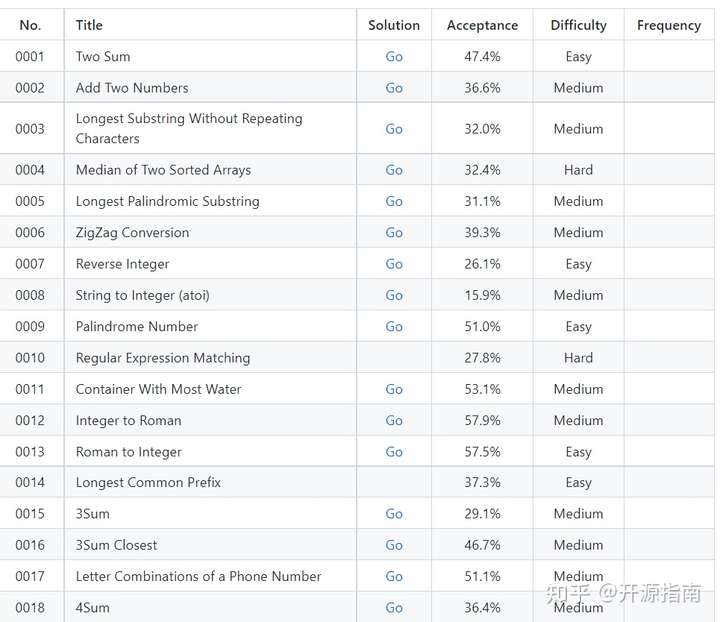Click Go link for Container With Most Water

click(x=394, y=389)
